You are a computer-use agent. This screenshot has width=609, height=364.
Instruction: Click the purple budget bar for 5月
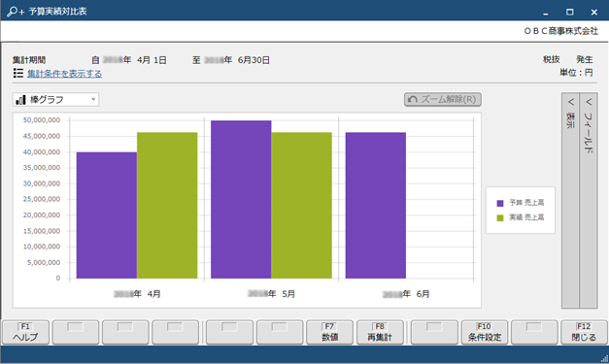241,199
